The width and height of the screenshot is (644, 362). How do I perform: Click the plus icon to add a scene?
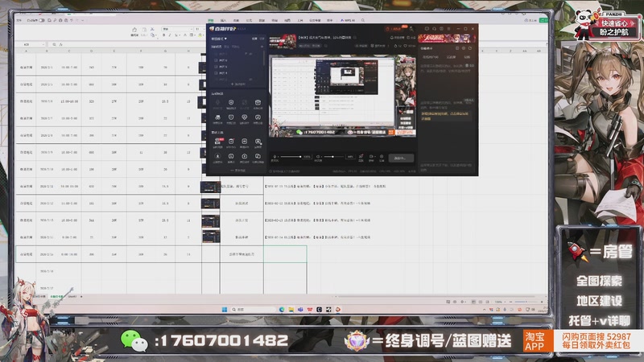click(262, 47)
